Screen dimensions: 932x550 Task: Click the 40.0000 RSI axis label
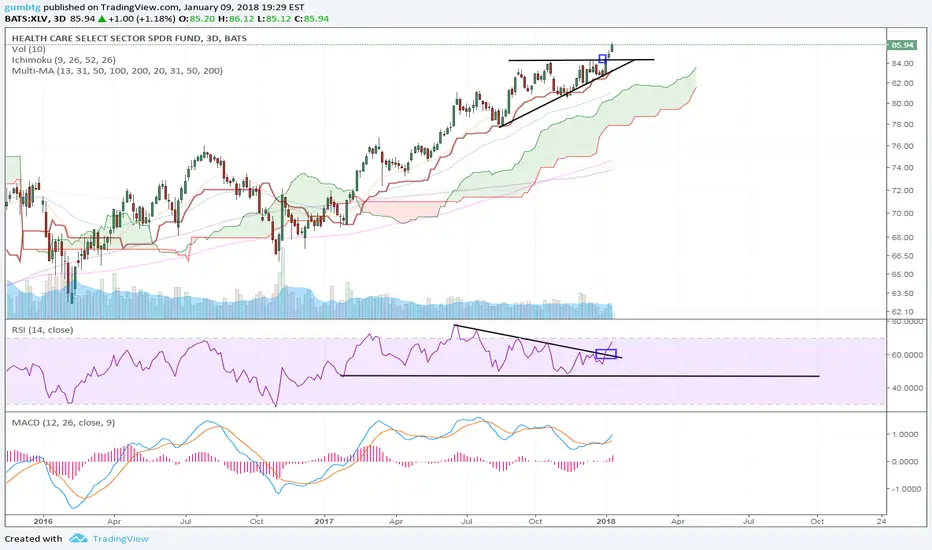tap(907, 388)
